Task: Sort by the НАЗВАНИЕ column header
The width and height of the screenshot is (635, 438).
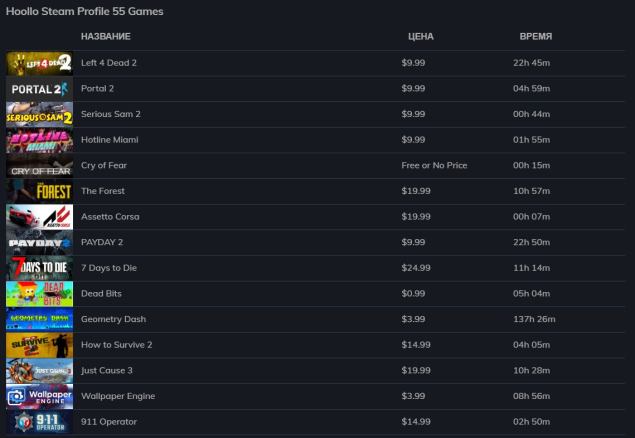Action: tap(106, 37)
